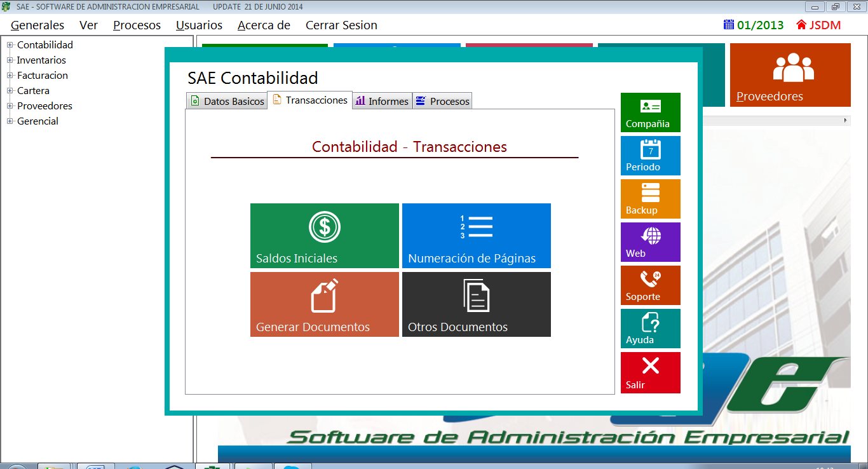
Task: Select the Transacciones tab
Action: click(x=309, y=100)
